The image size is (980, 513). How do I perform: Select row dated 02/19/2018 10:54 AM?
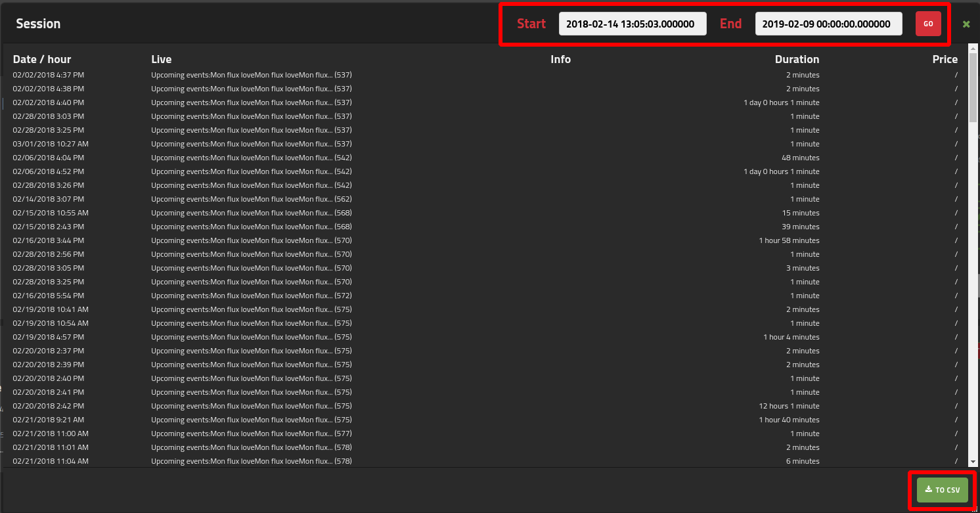pyautogui.click(x=485, y=323)
